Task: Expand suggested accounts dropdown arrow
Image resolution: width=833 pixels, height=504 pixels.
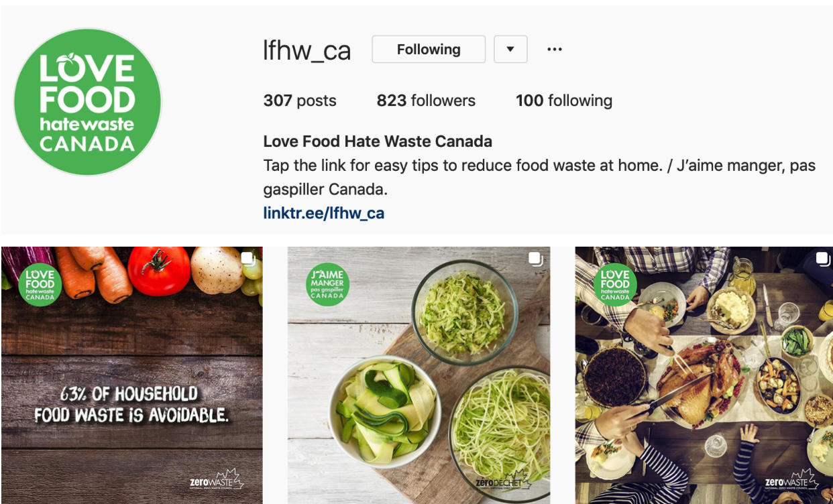Action: pyautogui.click(x=510, y=50)
